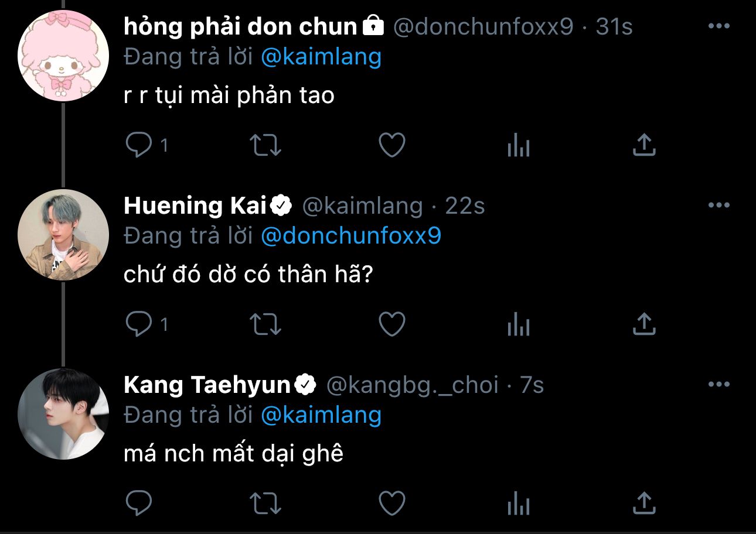756x534 pixels.
Task: Open more options on donchunfoxx9's tweet
Action: pos(718,26)
